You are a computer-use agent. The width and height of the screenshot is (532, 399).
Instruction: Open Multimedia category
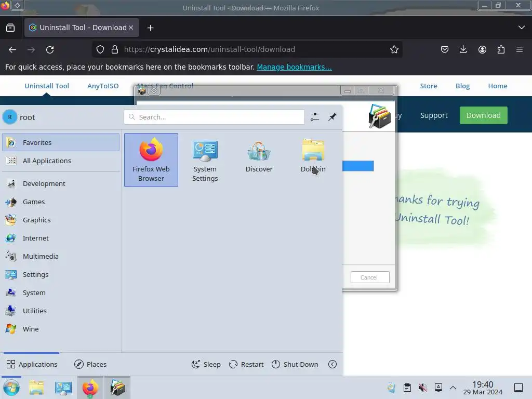coord(61,256)
